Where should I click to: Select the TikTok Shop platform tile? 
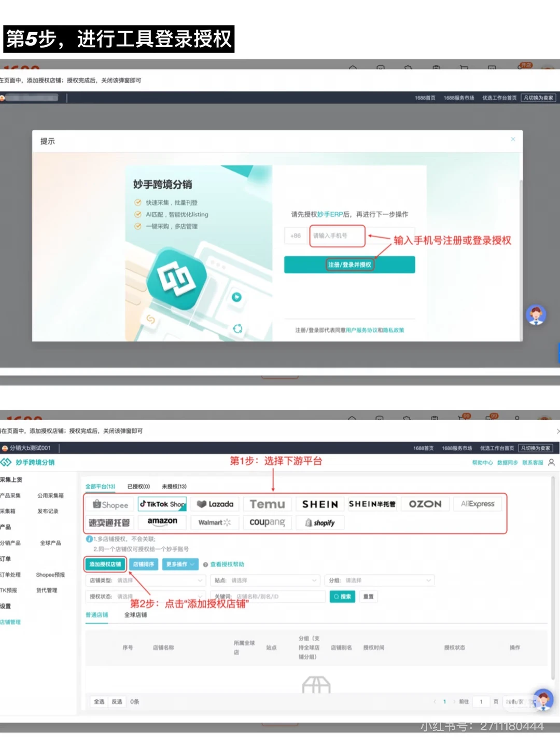click(162, 504)
